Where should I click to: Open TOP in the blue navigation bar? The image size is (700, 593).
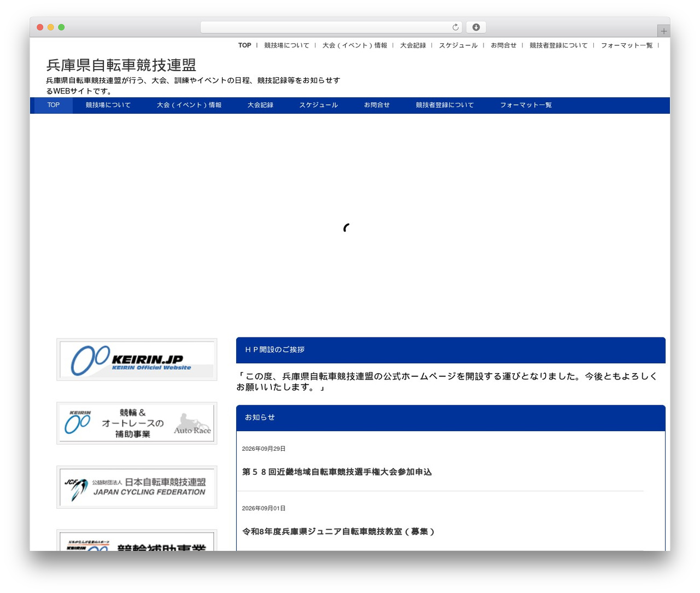click(54, 105)
